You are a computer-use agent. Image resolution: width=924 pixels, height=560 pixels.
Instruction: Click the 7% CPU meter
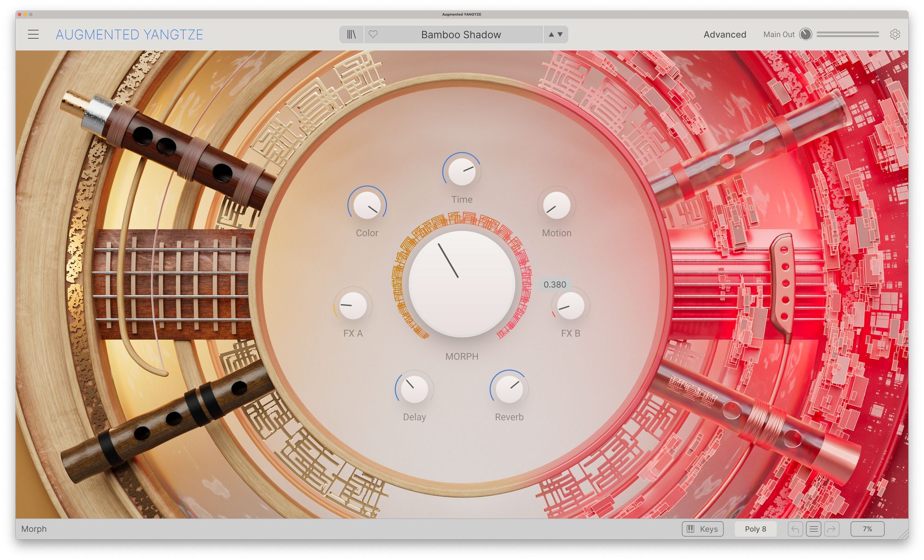tap(867, 529)
